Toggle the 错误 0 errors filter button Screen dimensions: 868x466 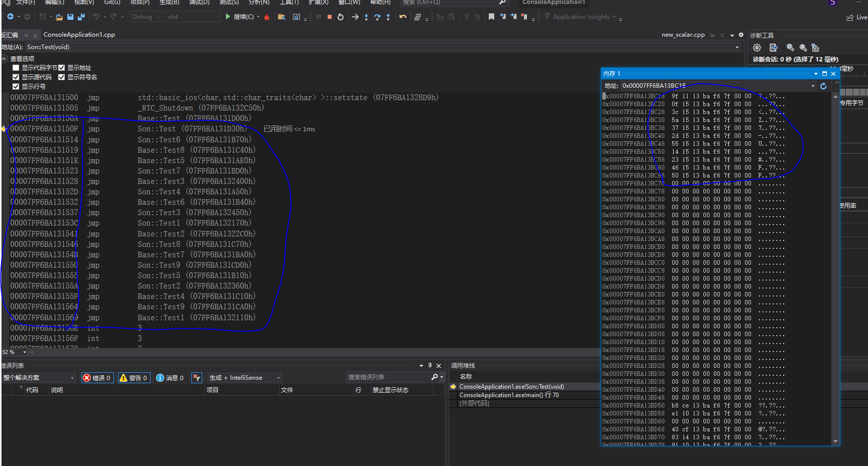tap(97, 378)
